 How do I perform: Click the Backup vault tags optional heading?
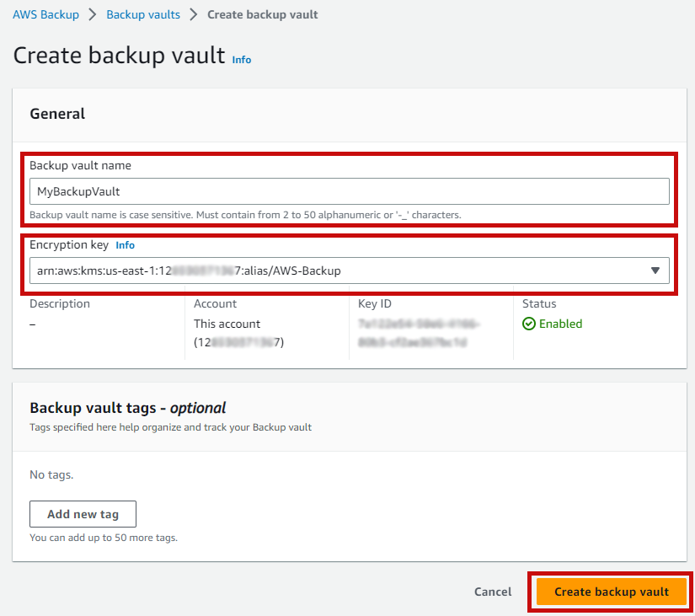pyautogui.click(x=128, y=408)
